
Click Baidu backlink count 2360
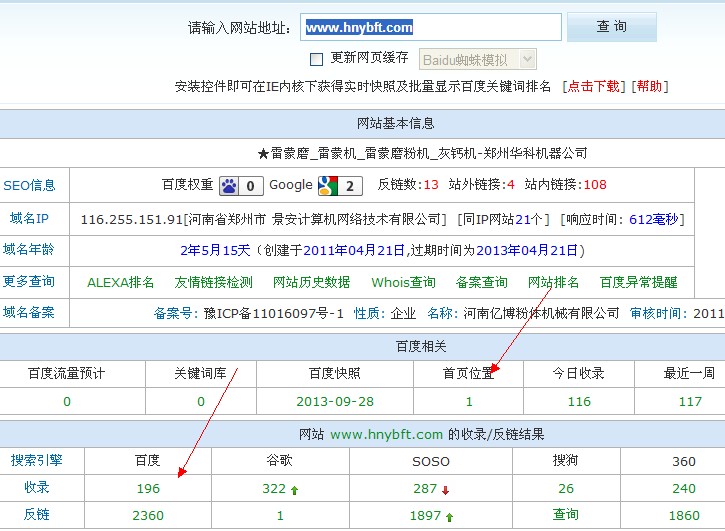click(x=148, y=515)
